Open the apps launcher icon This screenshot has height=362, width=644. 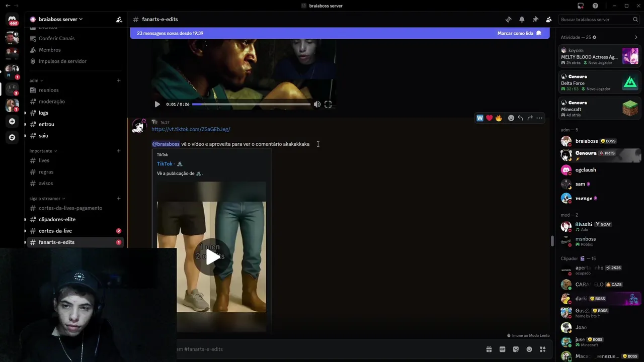point(543,349)
